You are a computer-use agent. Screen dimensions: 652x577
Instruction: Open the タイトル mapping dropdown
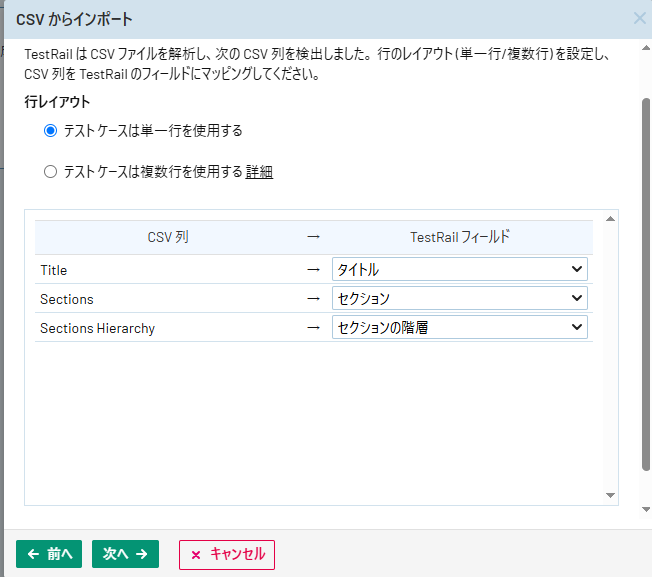[x=459, y=269]
